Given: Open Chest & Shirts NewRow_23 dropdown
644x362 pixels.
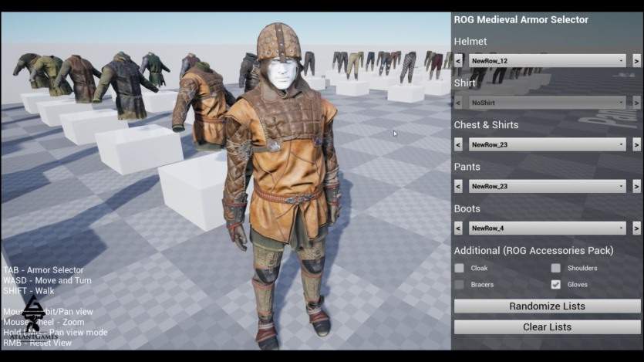Looking at the screenshot, I should (x=547, y=144).
